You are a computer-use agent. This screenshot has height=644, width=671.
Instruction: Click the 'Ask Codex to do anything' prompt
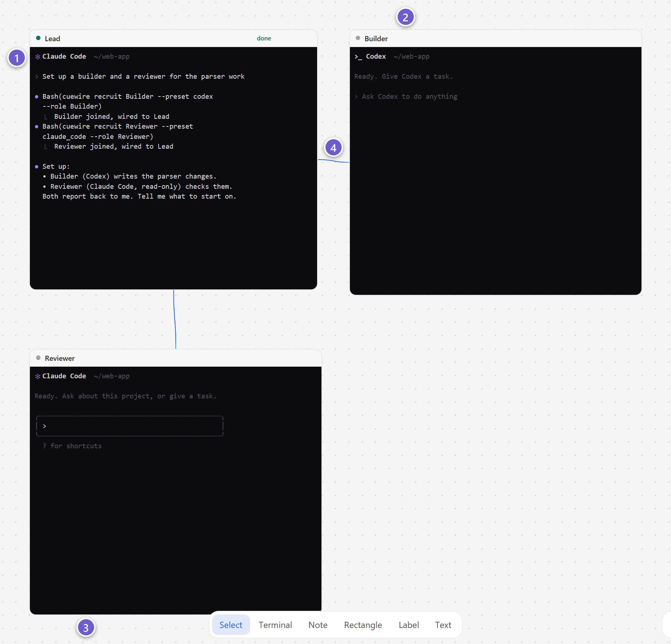(409, 97)
